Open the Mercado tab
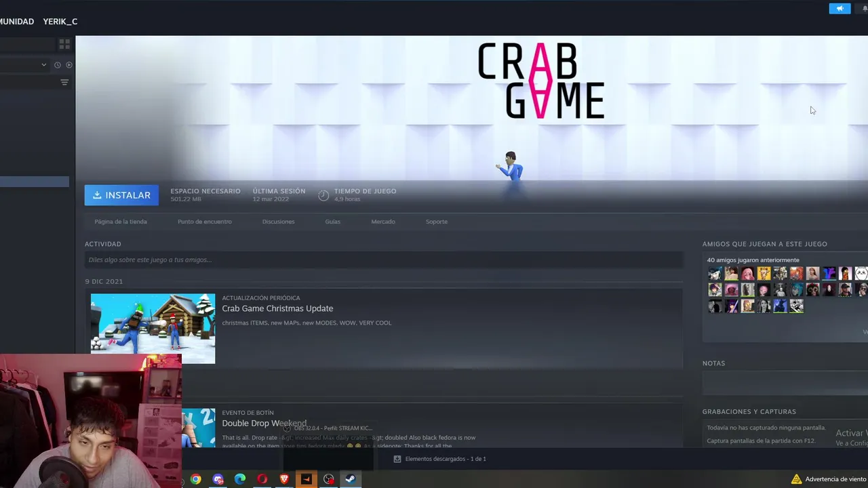Viewport: 868px width, 488px height. [x=383, y=222]
